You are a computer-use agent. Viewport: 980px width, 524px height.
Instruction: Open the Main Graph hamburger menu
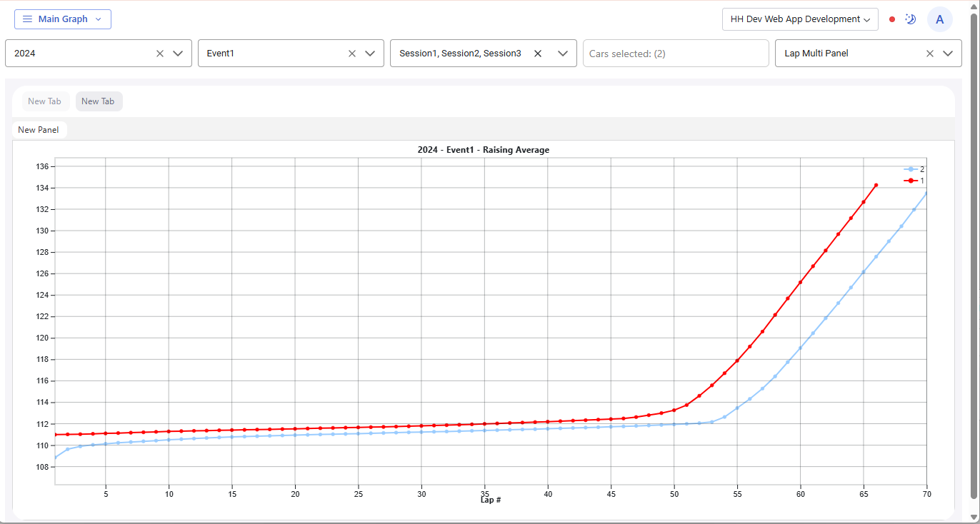click(62, 19)
